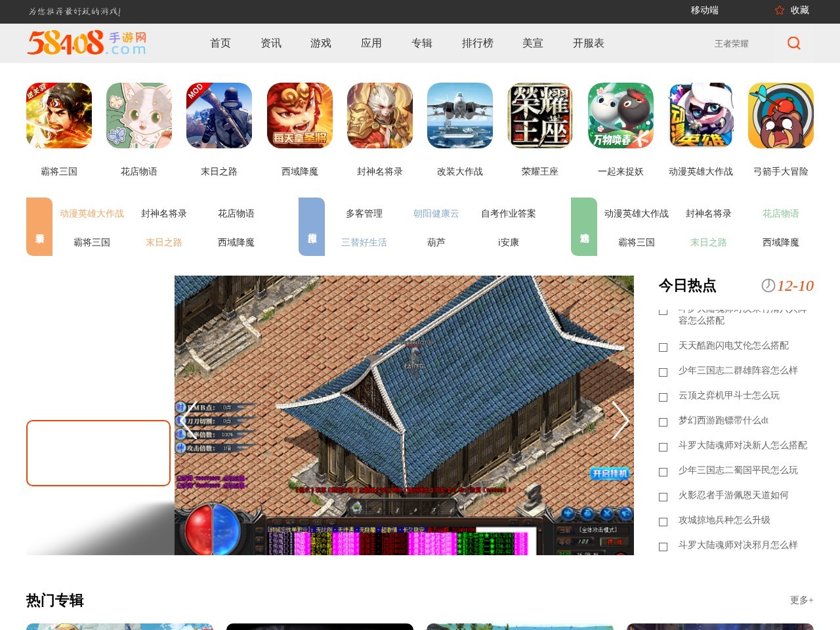Click the 弓箭手大冒险 game icon
Image resolution: width=840 pixels, height=630 pixels.
[x=781, y=115]
